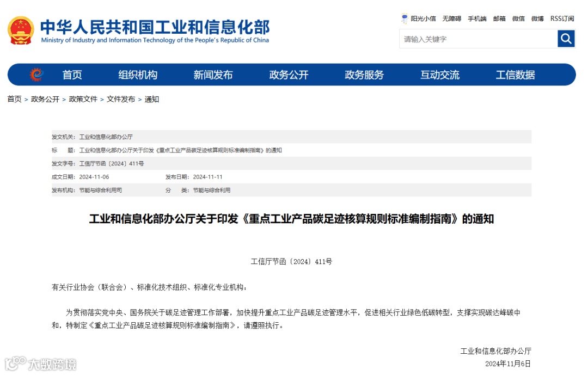Click the 无障碍 accessibility link
Viewport: 588px width, 375px height.
coord(451,19)
